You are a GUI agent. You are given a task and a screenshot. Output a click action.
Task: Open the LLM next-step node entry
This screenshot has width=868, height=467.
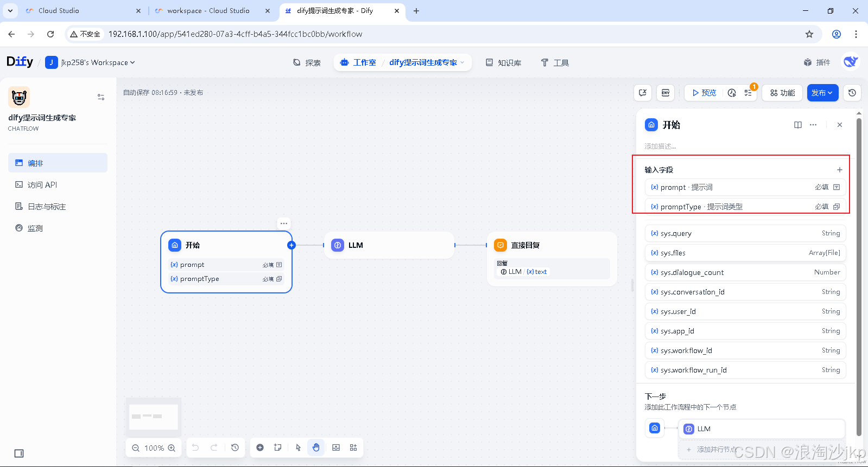762,429
